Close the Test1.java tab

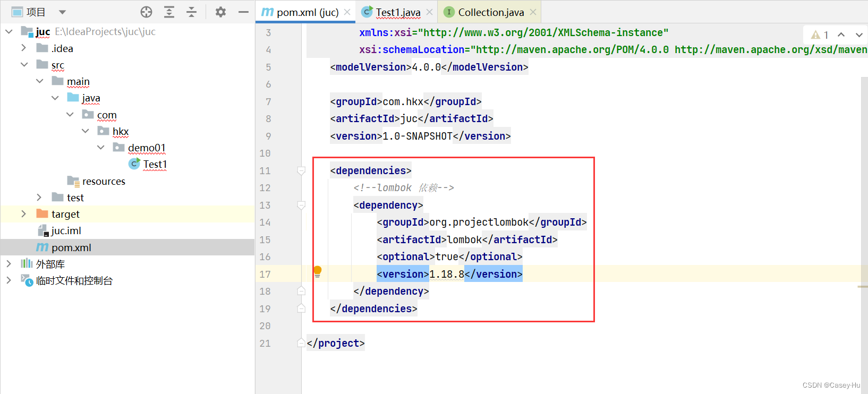pos(429,12)
